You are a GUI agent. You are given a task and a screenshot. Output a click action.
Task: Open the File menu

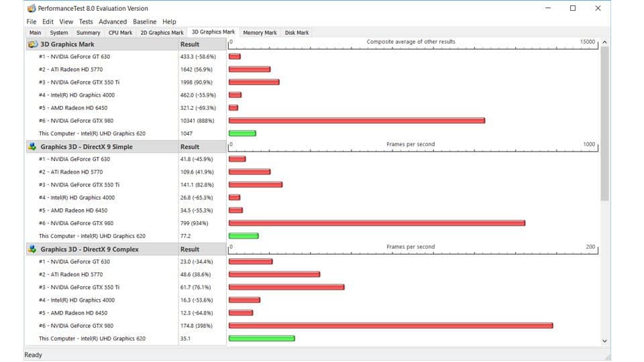pyautogui.click(x=32, y=21)
